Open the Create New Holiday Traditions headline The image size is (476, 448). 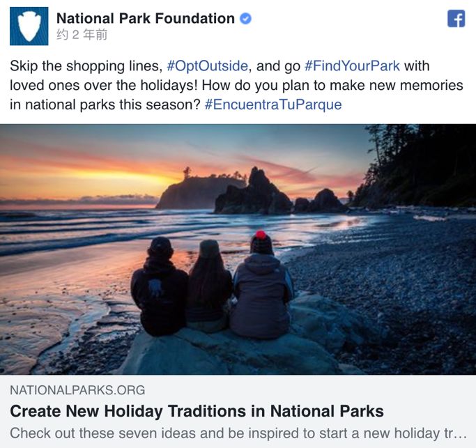click(197, 411)
